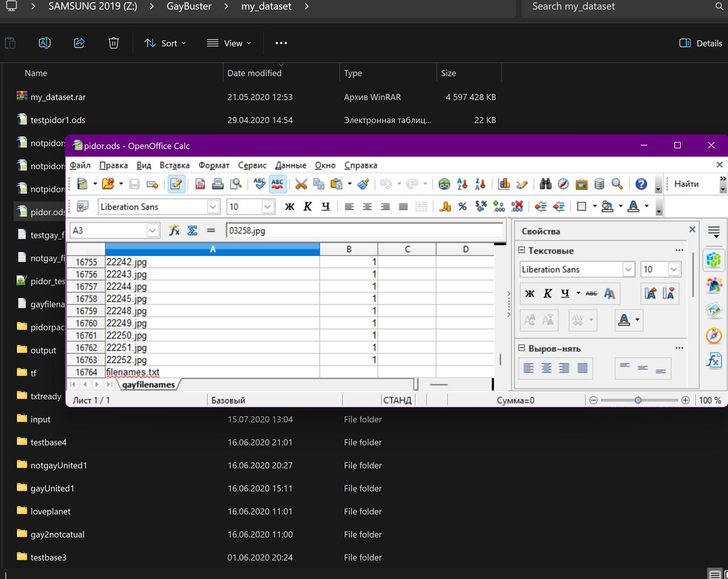Click Add Decimal Place icon
728x579 pixels.
[499, 206]
